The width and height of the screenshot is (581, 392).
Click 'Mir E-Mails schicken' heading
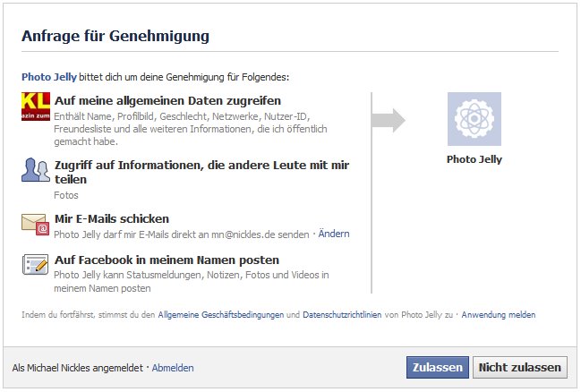click(112, 218)
